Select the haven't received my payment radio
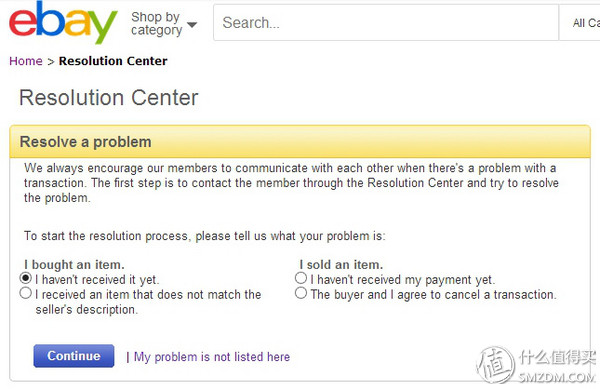 click(x=301, y=278)
